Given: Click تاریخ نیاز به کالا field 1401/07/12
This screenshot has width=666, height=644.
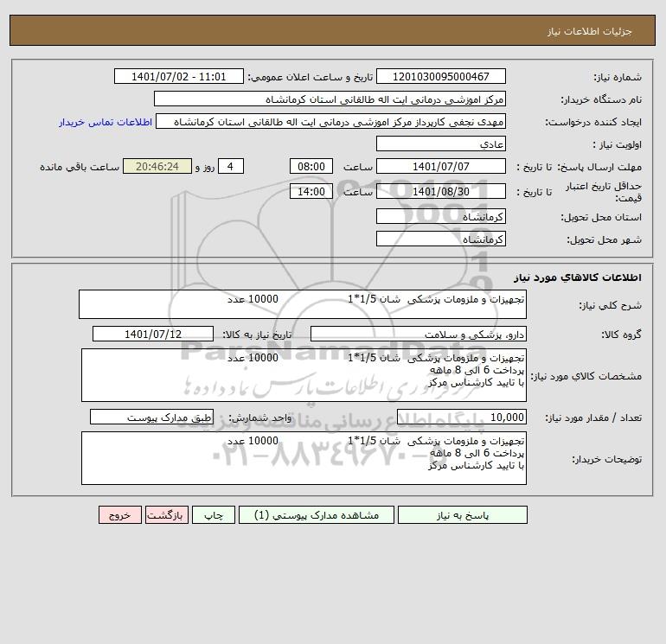Looking at the screenshot, I should tap(153, 334).
